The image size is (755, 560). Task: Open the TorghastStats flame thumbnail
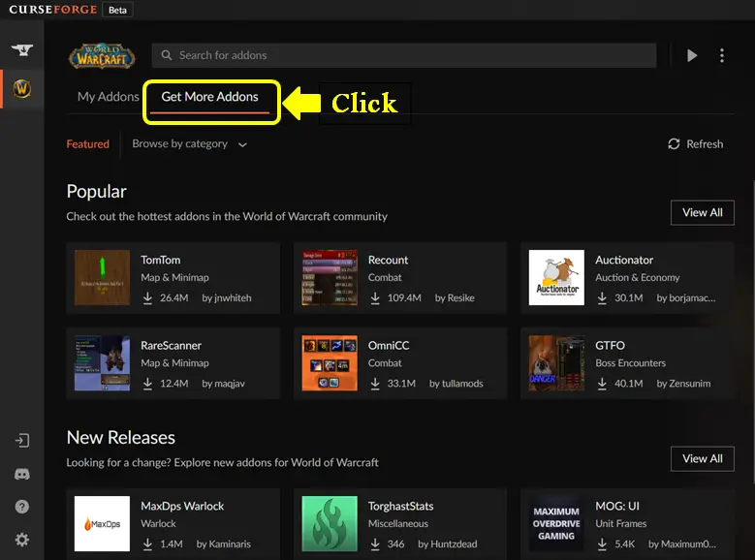point(330,523)
